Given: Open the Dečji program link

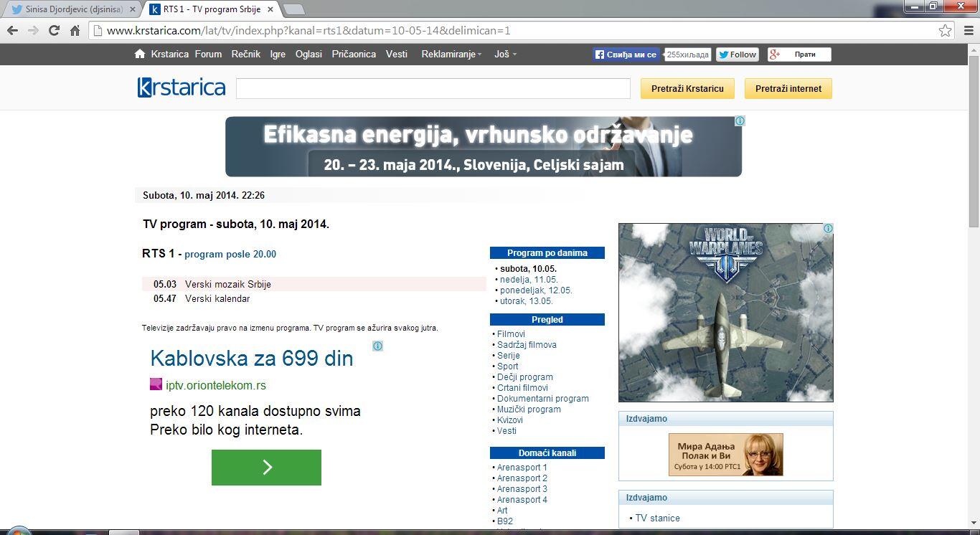Looking at the screenshot, I should [x=525, y=377].
